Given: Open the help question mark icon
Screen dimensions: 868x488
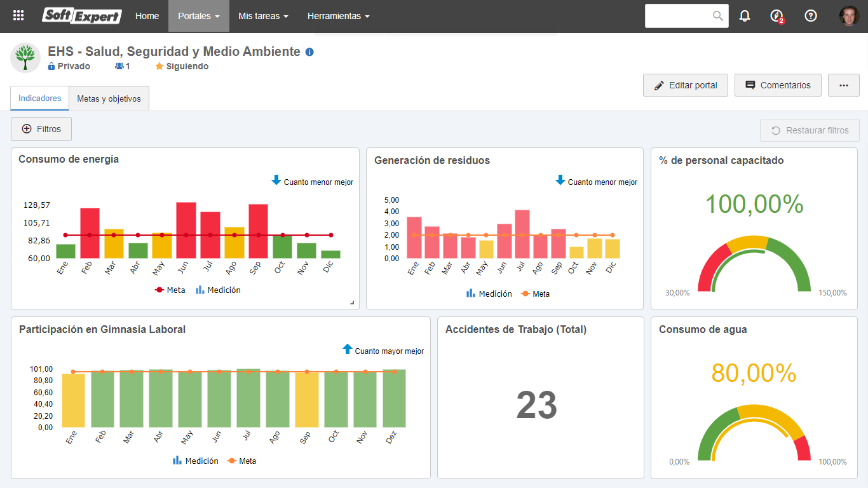Looking at the screenshot, I should pos(811,16).
